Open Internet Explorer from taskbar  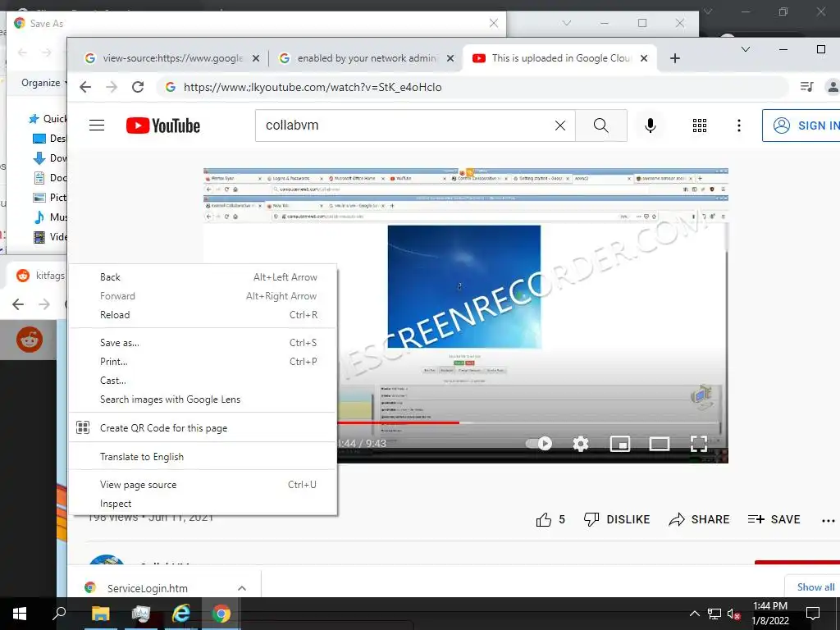pos(181,614)
